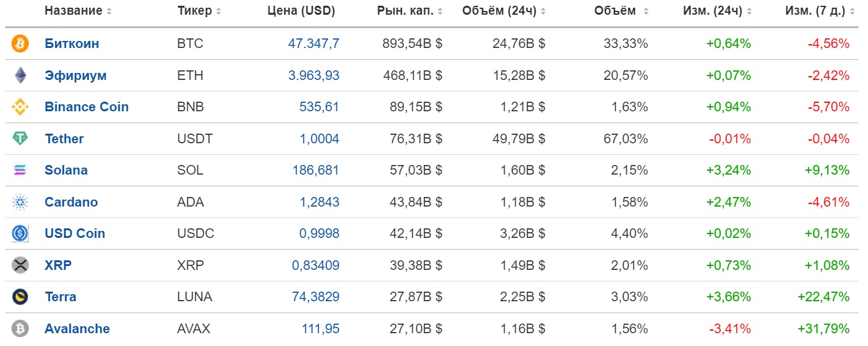The height and width of the screenshot is (346, 868).
Task: Click the Bitcoin orange coin icon
Action: pos(20,44)
